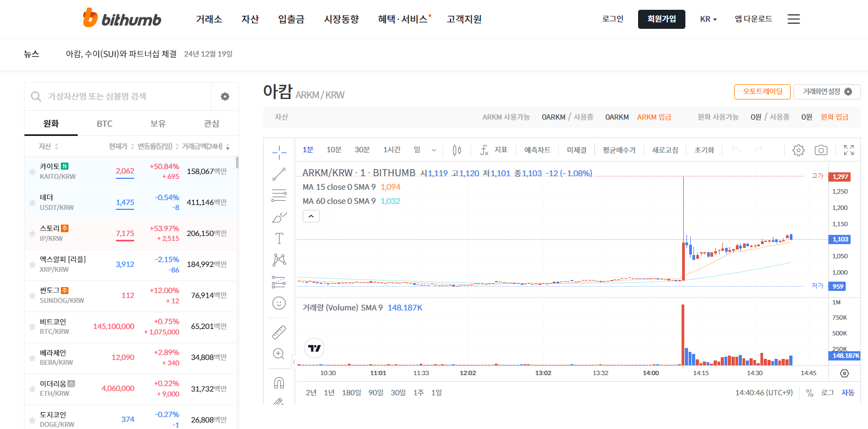Collapse the left drawing toolbar handle
868x429 pixels.
tap(294, 362)
